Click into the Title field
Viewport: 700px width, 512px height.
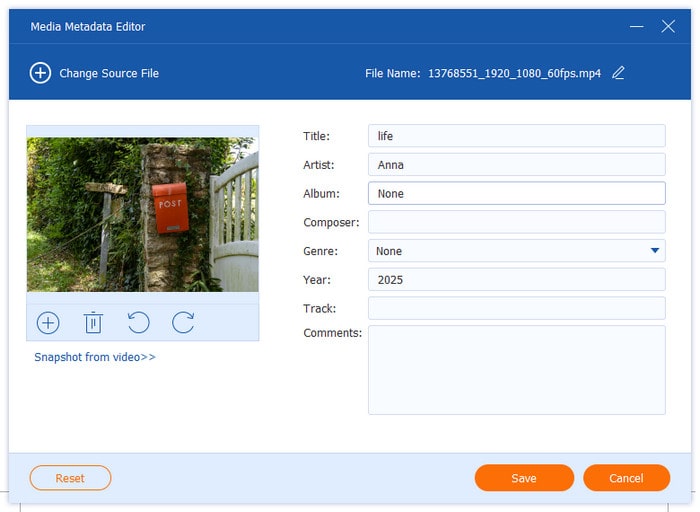pyautogui.click(x=516, y=136)
